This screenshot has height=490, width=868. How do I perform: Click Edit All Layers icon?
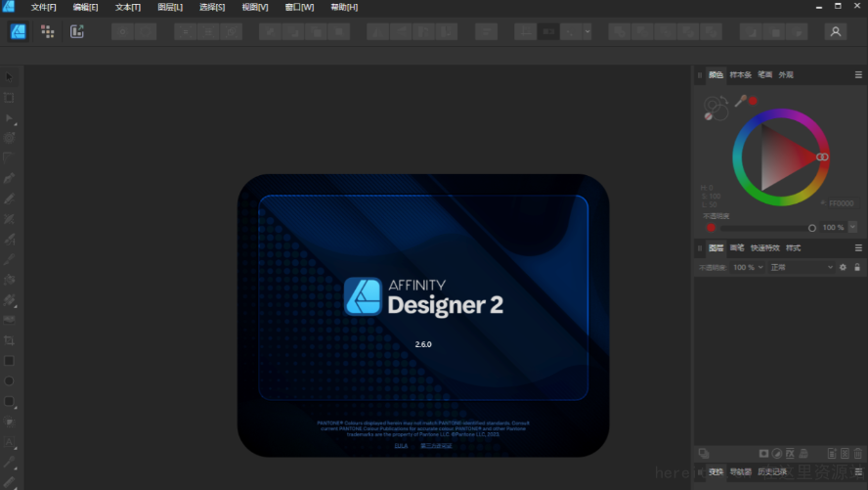coord(704,454)
